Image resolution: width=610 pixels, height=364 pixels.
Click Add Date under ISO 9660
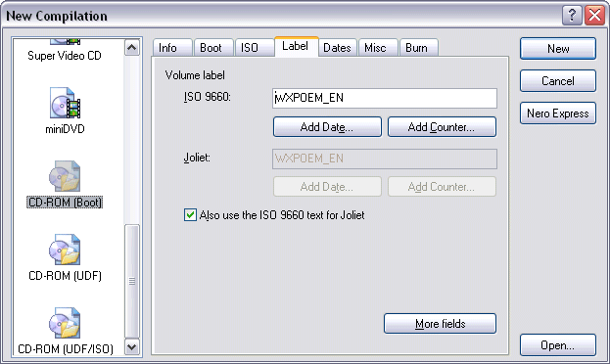point(327,127)
